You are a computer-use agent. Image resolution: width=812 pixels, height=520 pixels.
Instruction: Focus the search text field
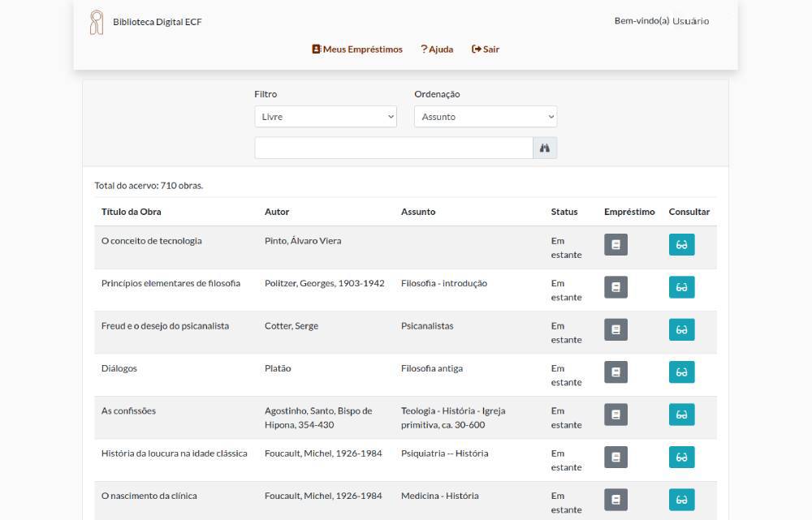click(x=394, y=148)
